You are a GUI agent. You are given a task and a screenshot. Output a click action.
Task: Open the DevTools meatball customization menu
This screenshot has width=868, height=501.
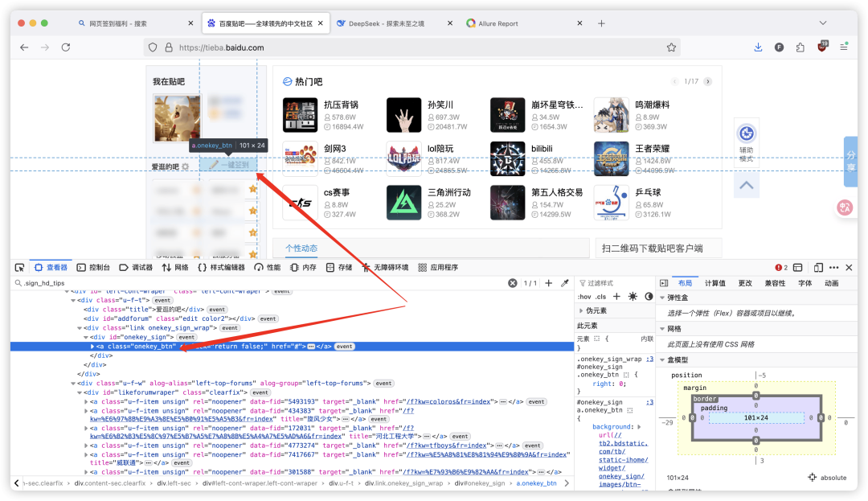coord(833,267)
